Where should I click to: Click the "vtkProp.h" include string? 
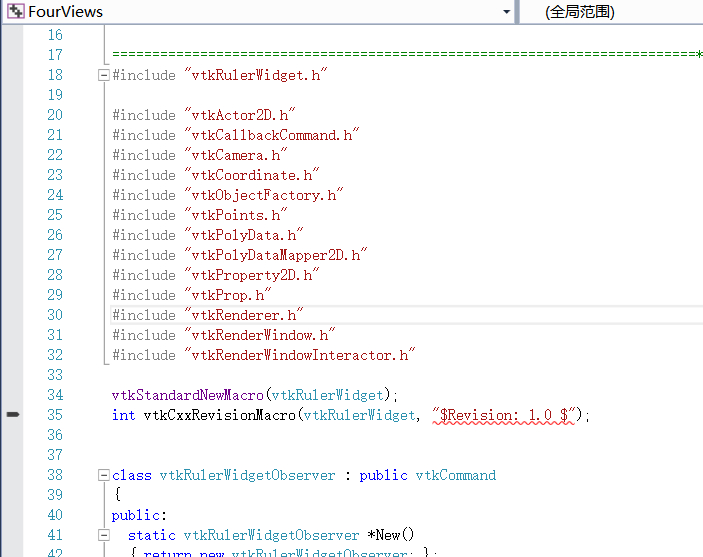point(228,295)
